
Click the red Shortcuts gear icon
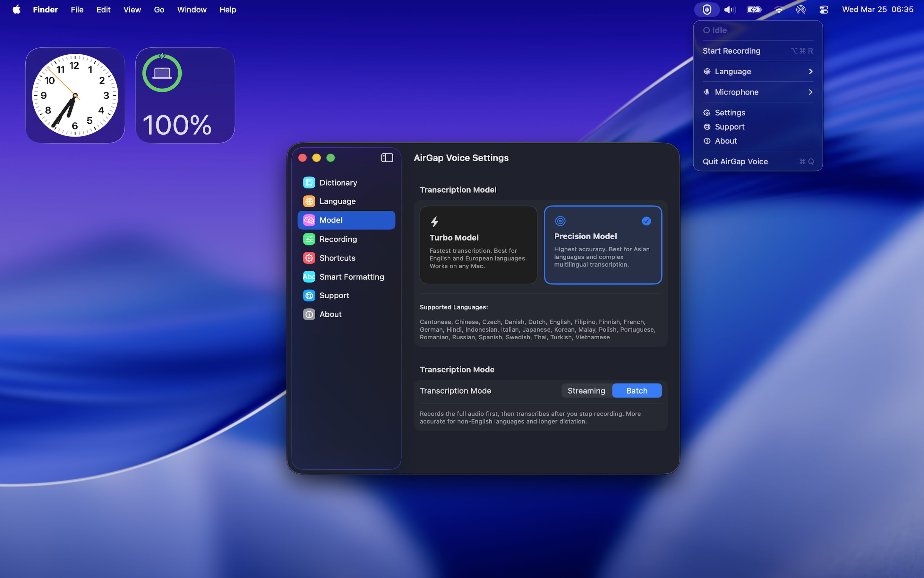[309, 258]
